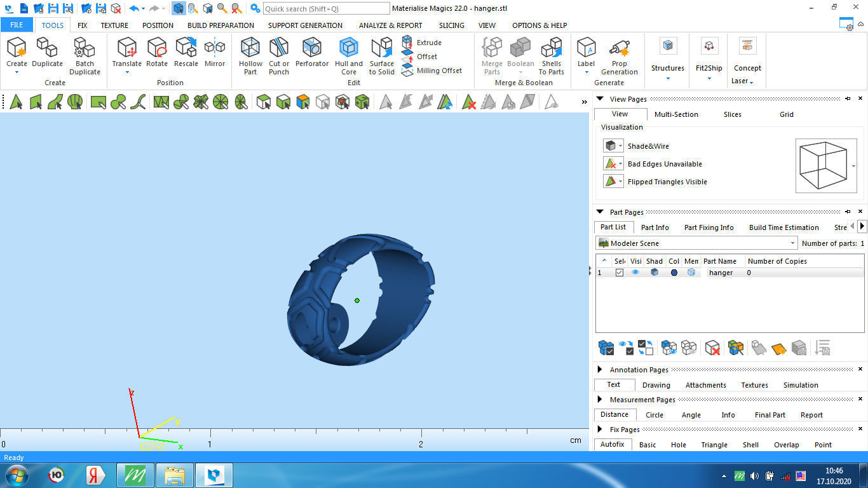Open the Hole fix tab

(x=679, y=445)
